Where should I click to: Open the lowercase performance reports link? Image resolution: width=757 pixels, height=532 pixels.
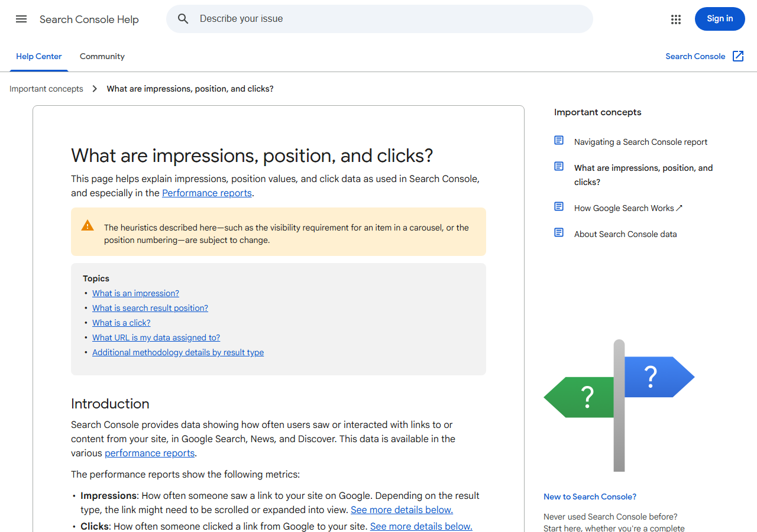pyautogui.click(x=150, y=453)
